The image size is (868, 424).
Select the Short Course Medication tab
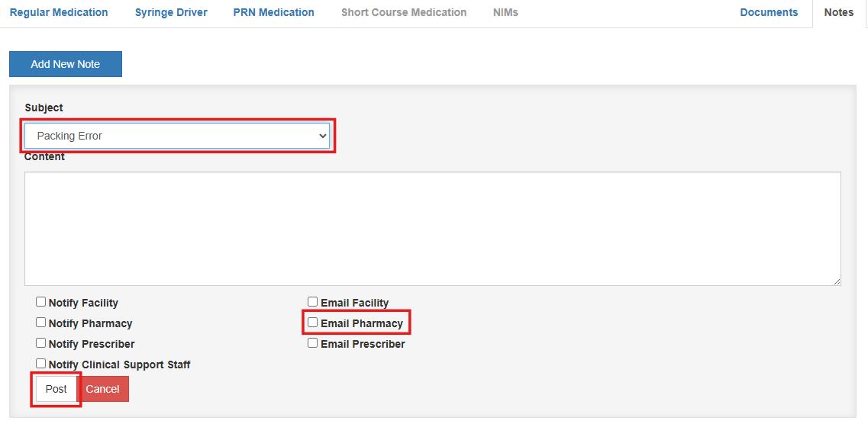point(404,12)
